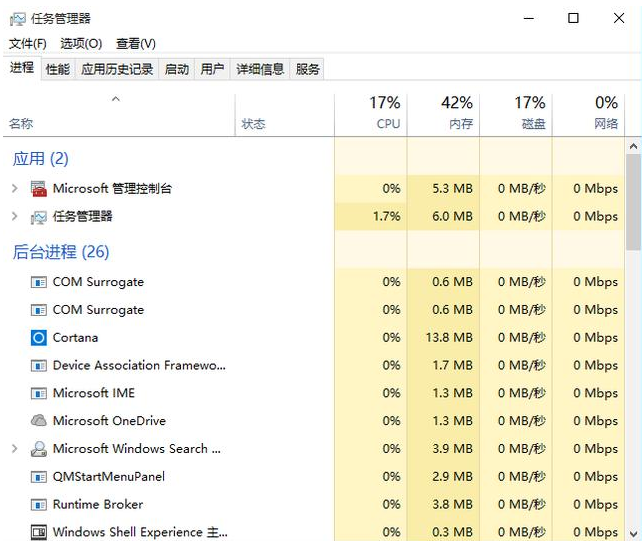Click the sort arrow above 名称 column
The height and width of the screenshot is (541, 642).
tap(116, 99)
